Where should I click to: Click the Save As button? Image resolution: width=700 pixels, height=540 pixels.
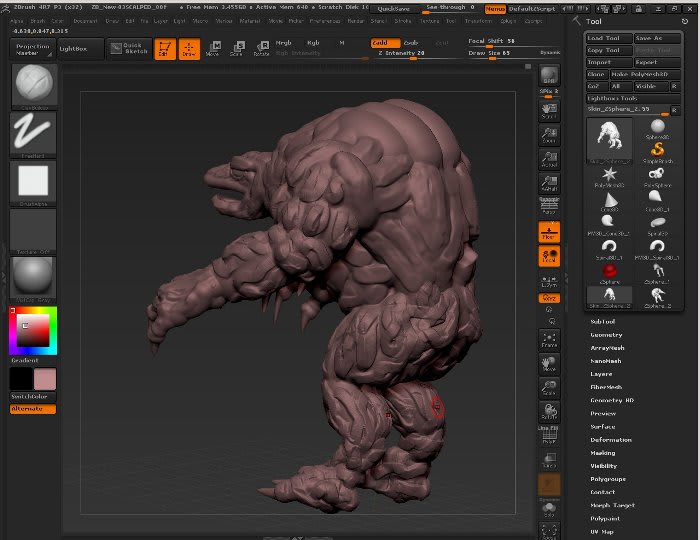tap(657, 38)
